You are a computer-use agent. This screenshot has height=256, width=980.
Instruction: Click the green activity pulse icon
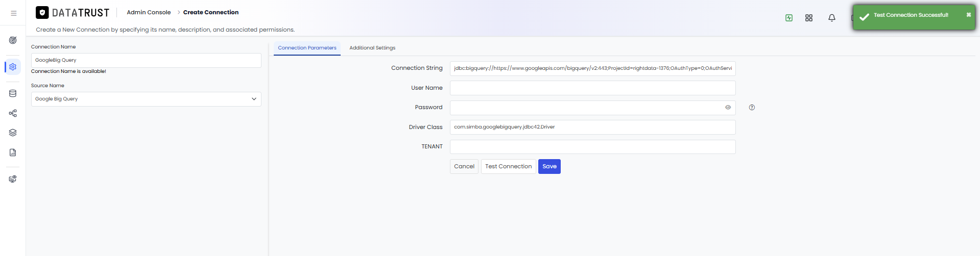coord(789,18)
